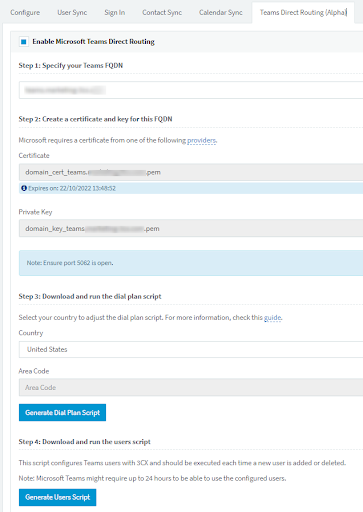The height and width of the screenshot is (512, 363).
Task: Click the Private Key file field
Action: pyautogui.click(x=191, y=228)
